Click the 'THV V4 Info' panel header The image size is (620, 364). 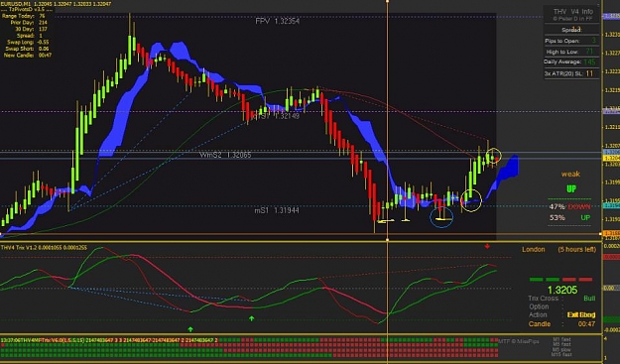[x=573, y=12]
